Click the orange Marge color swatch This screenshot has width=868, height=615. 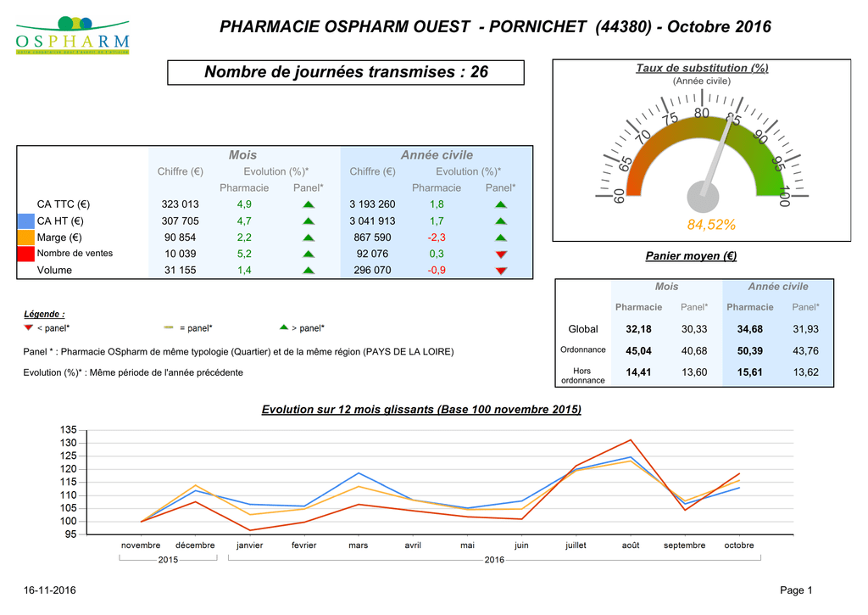[26, 238]
